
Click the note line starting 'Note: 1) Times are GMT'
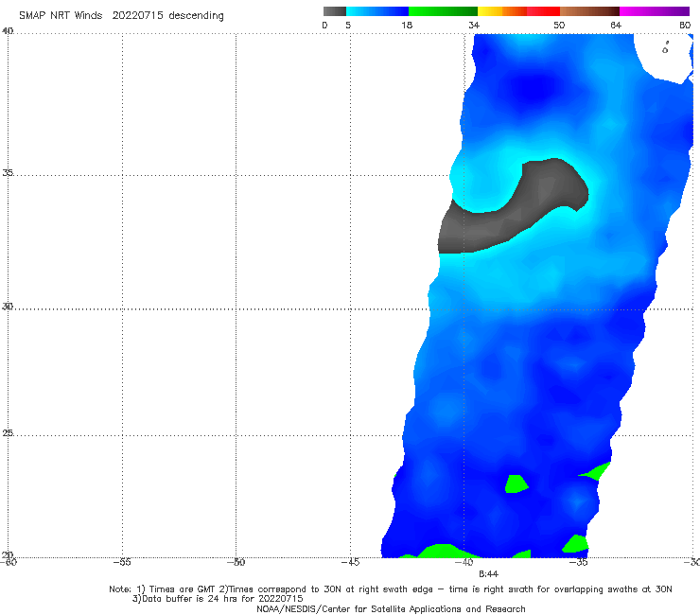point(391,589)
